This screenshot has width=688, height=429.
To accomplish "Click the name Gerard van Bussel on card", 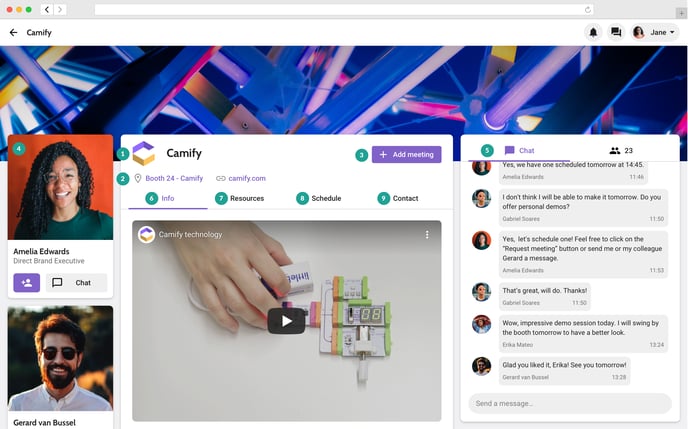I will tap(44, 423).
